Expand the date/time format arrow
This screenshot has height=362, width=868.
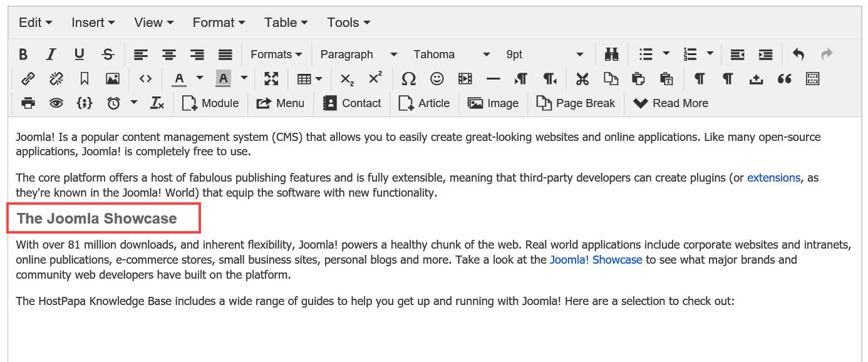tap(133, 103)
